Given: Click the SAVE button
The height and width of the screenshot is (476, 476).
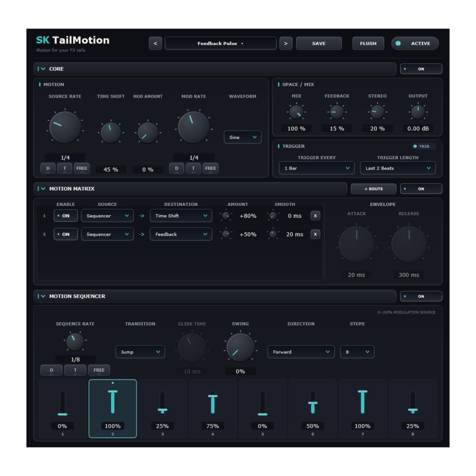Looking at the screenshot, I should pyautogui.click(x=319, y=43).
